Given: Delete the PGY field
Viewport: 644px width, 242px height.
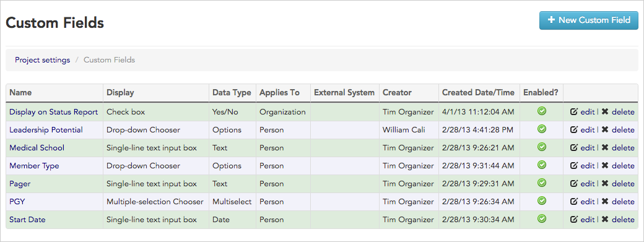Looking at the screenshot, I should tap(618, 201).
